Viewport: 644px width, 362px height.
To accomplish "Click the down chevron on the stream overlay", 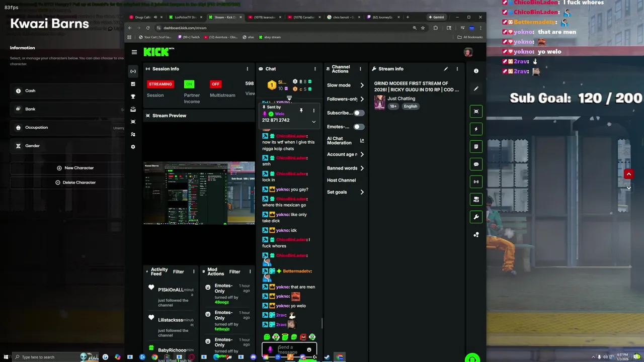I will (x=628, y=188).
